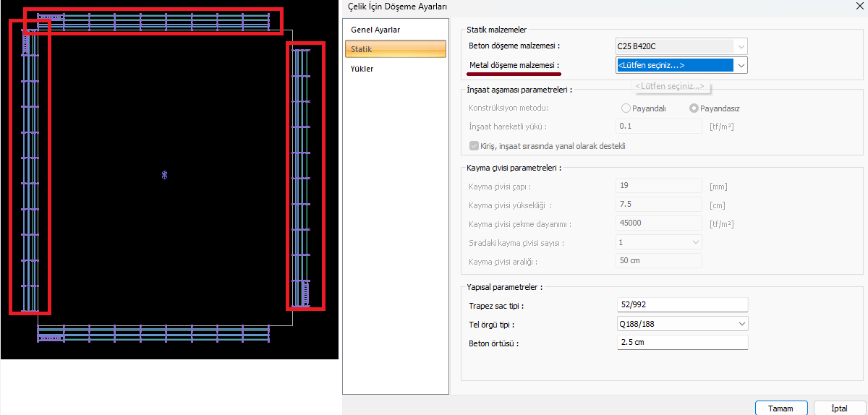This screenshot has width=868, height=415.
Task: Open the Sıradaki kayma çivisi sayısı dropdown
Action: click(658, 242)
